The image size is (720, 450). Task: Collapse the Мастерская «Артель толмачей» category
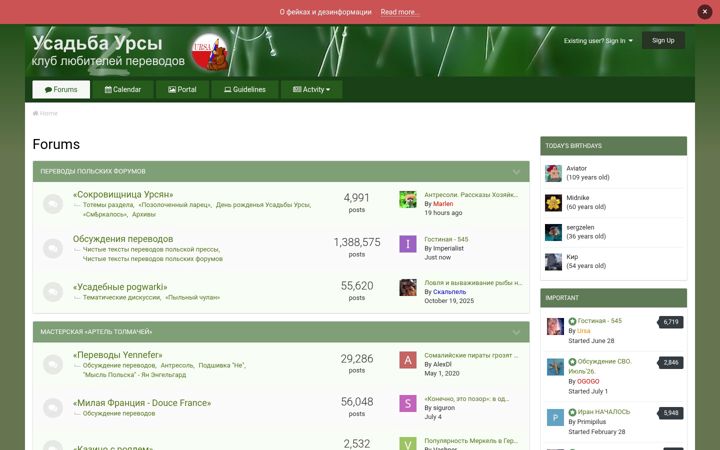517,332
